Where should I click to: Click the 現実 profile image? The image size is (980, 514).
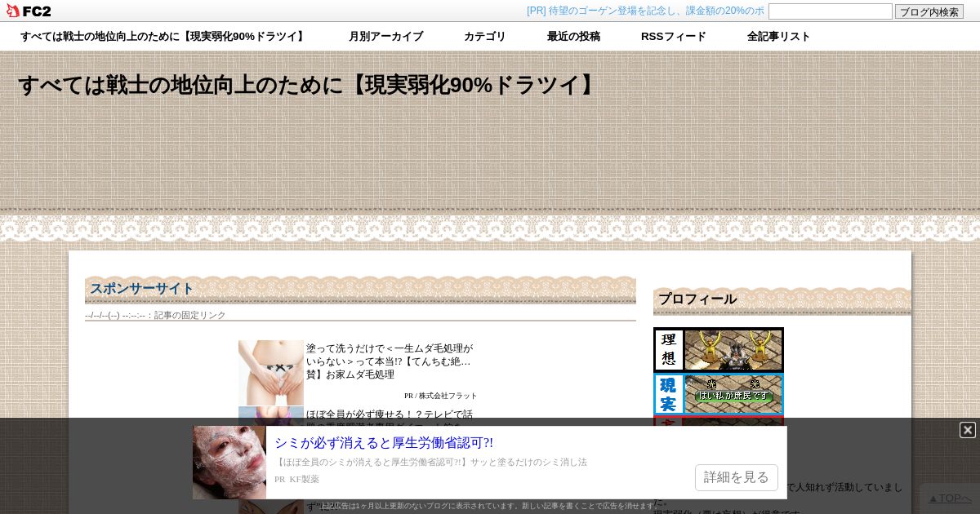pyautogui.click(x=719, y=394)
